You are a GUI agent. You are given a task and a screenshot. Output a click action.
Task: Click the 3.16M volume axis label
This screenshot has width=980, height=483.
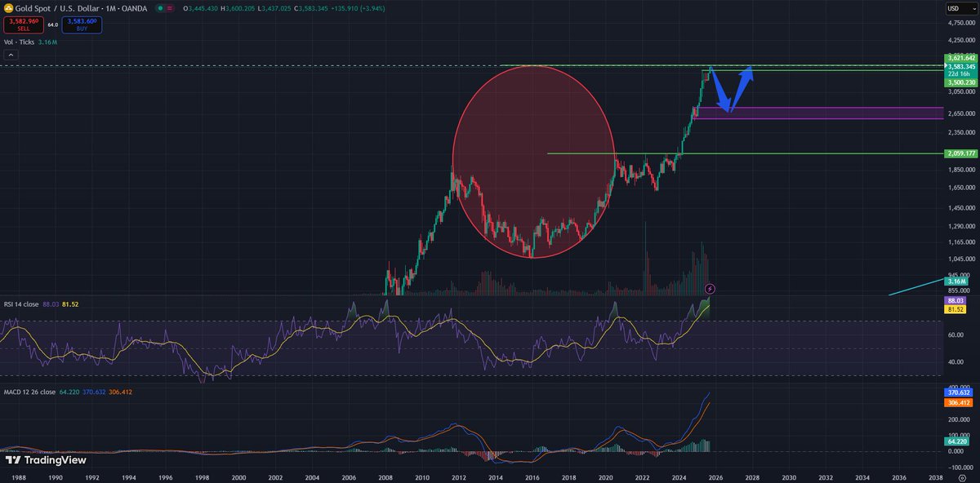pyautogui.click(x=955, y=280)
